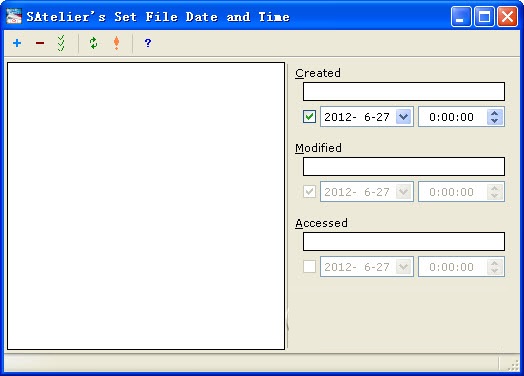524x376 pixels.
Task: Click the red minus Remove files icon
Action: point(40,43)
